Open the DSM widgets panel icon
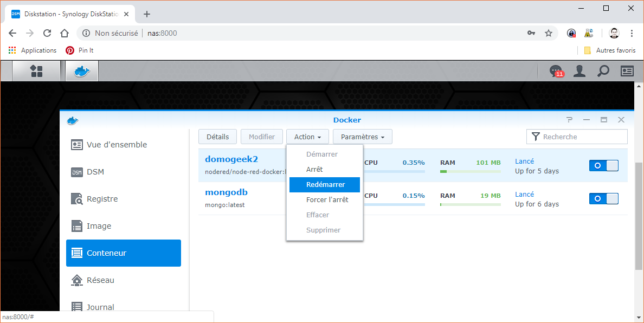The width and height of the screenshot is (644, 323). pyautogui.click(x=627, y=71)
